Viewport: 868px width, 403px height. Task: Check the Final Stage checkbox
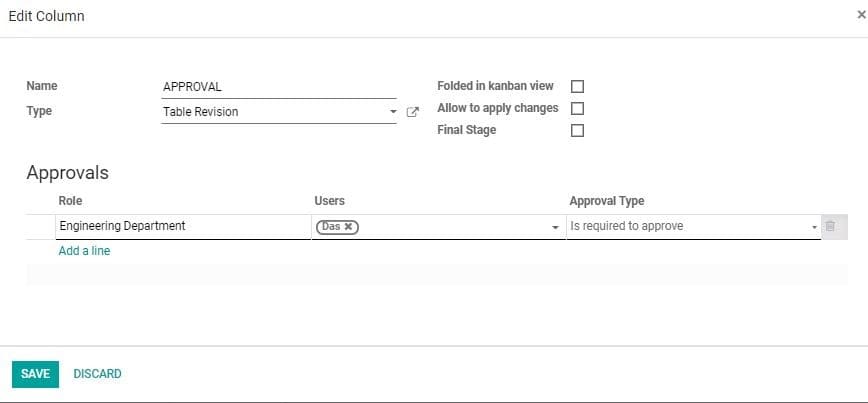[577, 130]
